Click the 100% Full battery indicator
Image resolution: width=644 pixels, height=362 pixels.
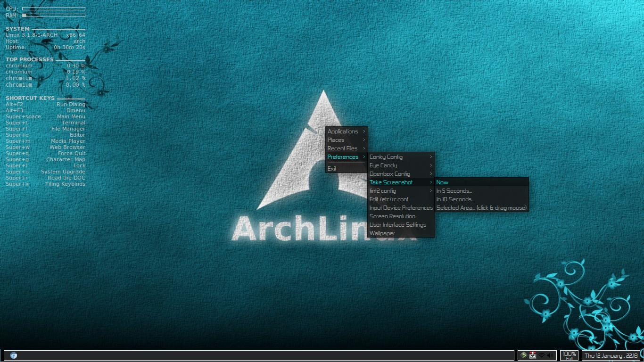pos(569,355)
